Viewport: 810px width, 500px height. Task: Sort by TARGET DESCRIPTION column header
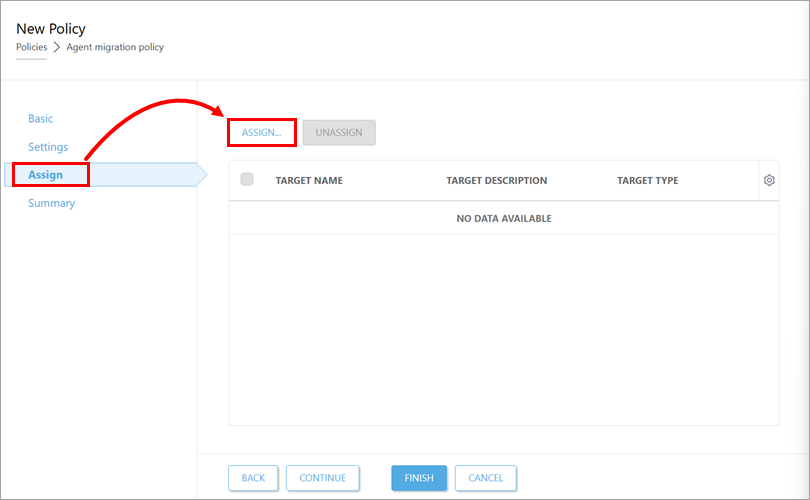coord(496,181)
